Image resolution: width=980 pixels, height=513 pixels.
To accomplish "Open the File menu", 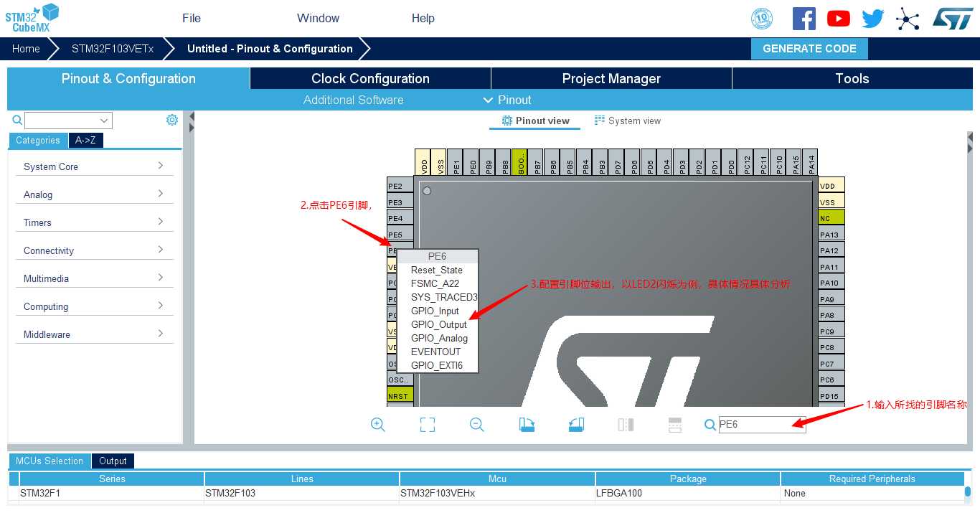I will point(192,18).
